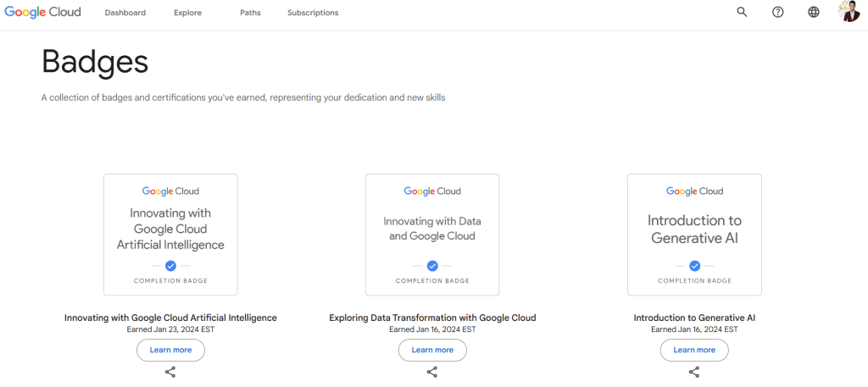Share the Innovating with Google Cloud AI badge
The width and height of the screenshot is (868, 387).
pyautogui.click(x=170, y=372)
